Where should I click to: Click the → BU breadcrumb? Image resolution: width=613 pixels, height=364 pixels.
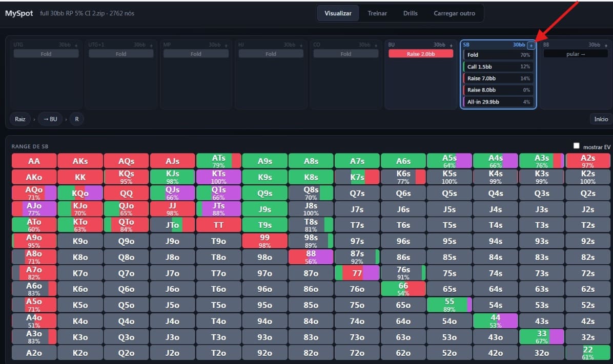(50, 119)
